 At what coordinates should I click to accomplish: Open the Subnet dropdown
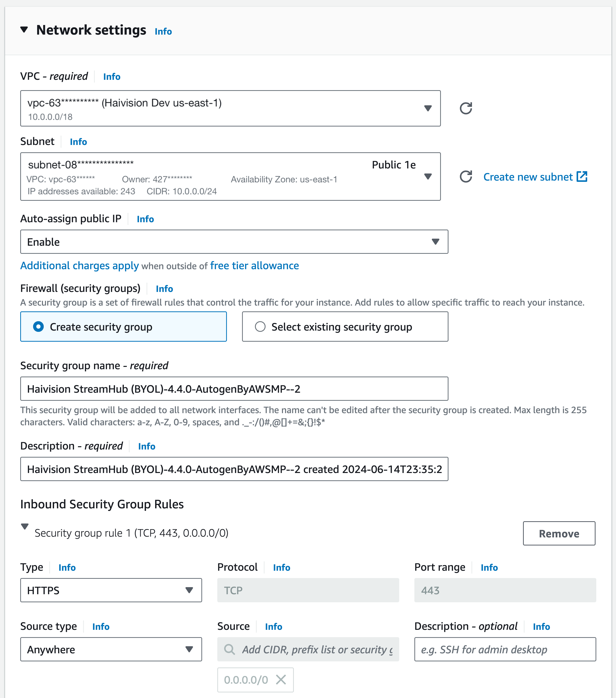[428, 177]
